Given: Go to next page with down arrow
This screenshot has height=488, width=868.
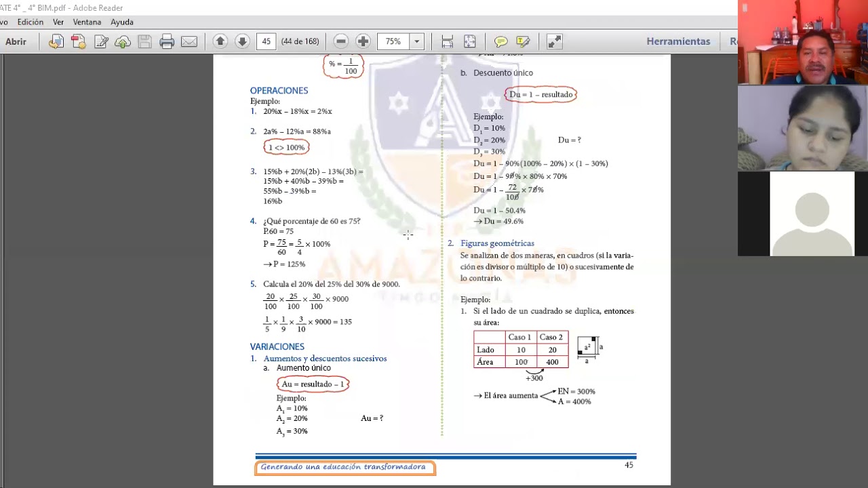Looking at the screenshot, I should point(242,41).
